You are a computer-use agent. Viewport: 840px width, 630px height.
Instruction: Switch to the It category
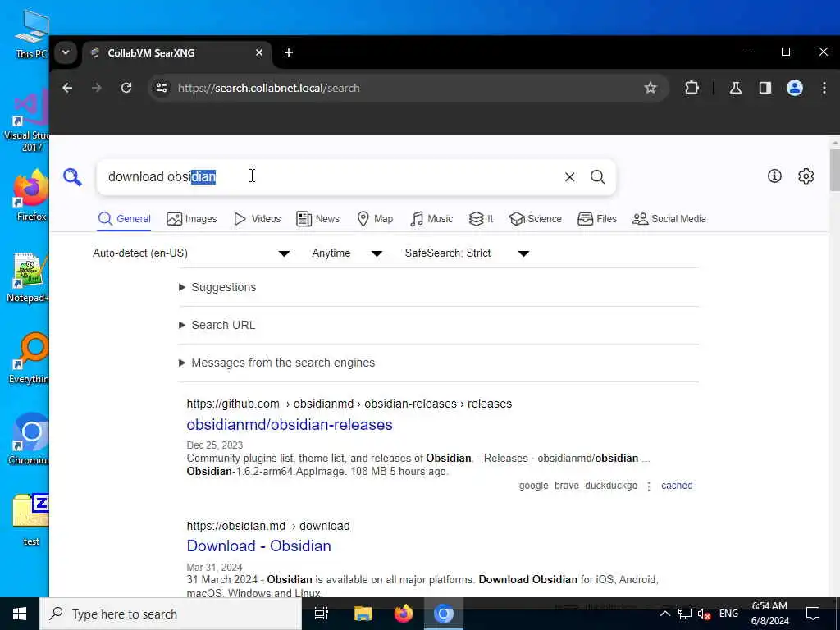point(481,218)
